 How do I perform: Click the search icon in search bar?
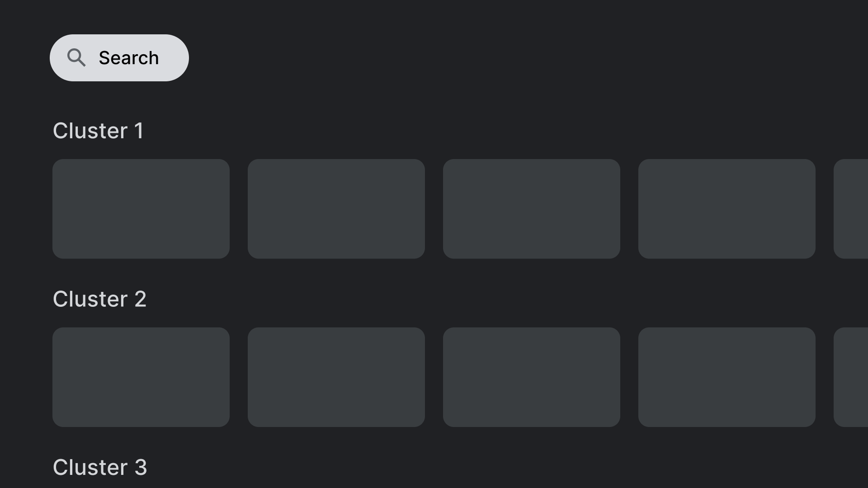click(x=75, y=57)
